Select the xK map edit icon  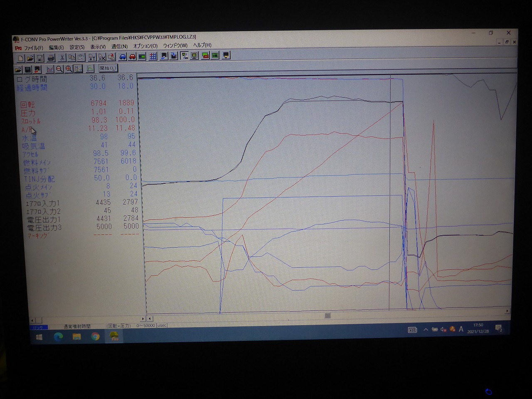[102, 57]
